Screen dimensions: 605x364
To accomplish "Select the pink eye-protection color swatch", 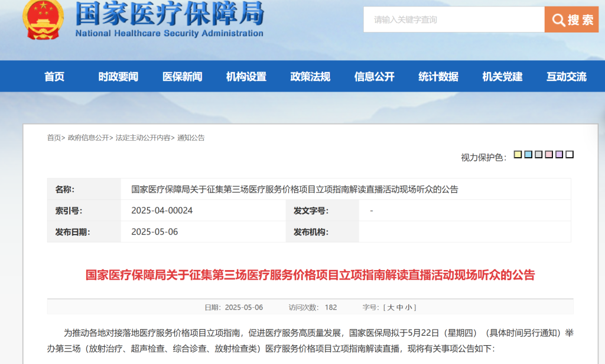I will (x=549, y=154).
